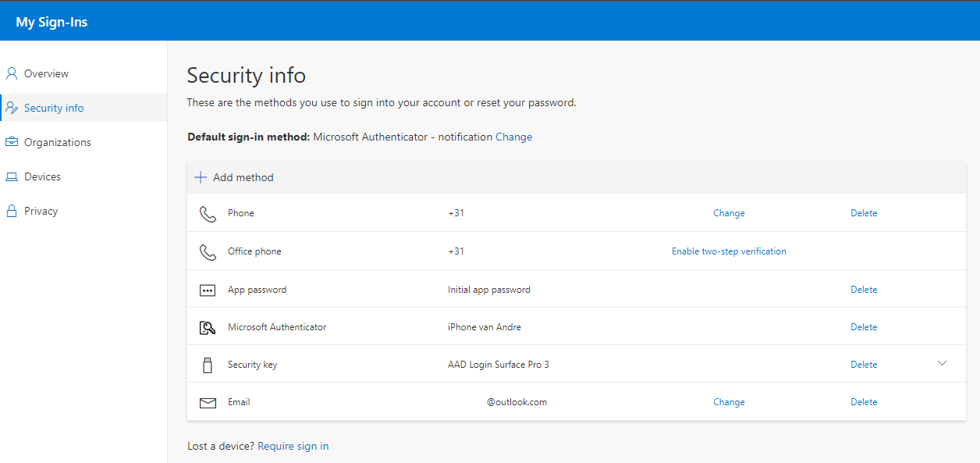Click the Overview person icon in sidebar
Image resolution: width=980 pixels, height=463 pixels.
pyautogui.click(x=12, y=73)
